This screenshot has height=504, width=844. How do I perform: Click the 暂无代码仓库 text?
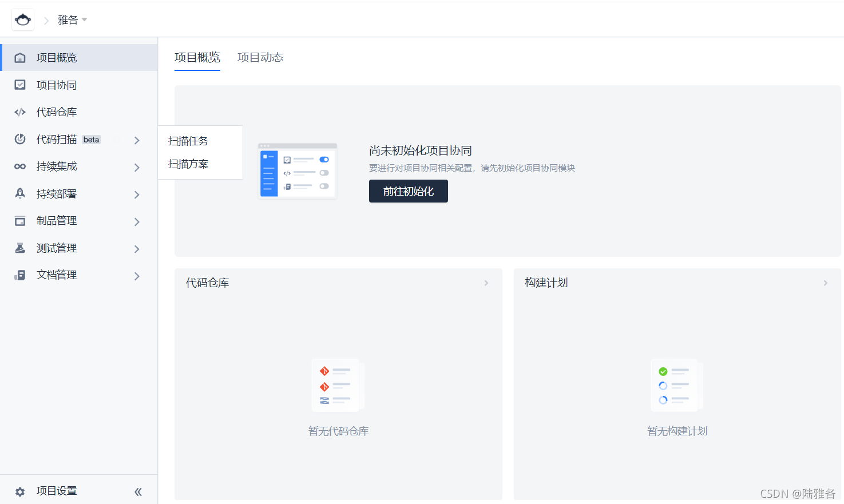click(338, 431)
